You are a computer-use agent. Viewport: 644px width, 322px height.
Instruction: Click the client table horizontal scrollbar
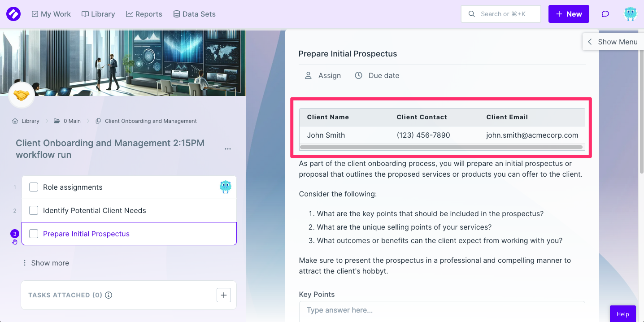pyautogui.click(x=441, y=147)
